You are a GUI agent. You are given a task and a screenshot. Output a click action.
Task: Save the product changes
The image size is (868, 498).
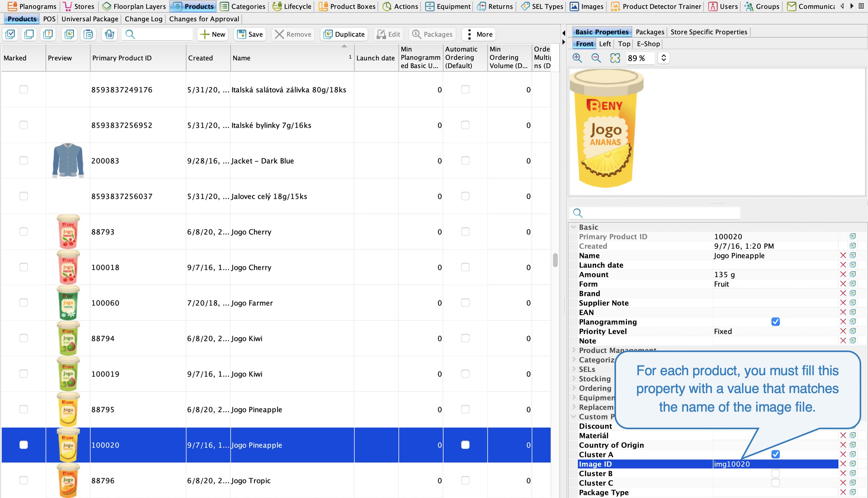click(x=250, y=34)
